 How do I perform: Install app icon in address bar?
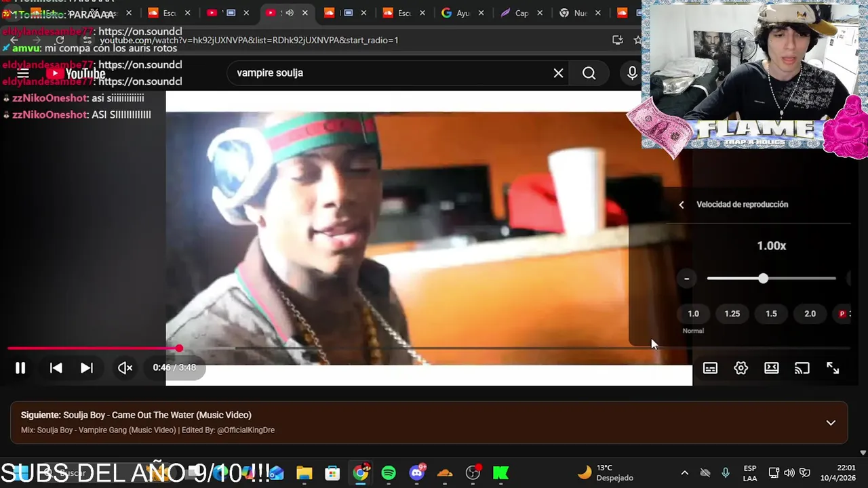coord(617,40)
